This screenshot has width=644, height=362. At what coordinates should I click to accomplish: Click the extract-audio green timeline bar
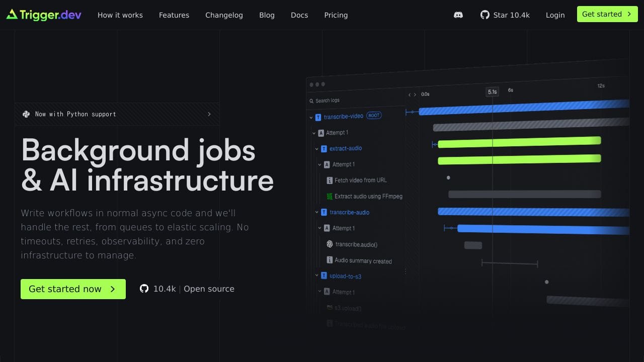[519, 142]
